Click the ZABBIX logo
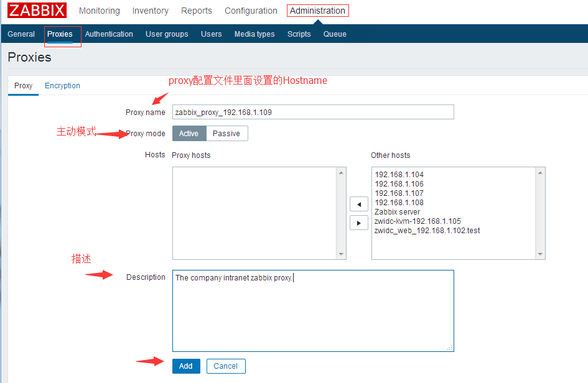Screen dimensions: 588x383 tap(37, 11)
